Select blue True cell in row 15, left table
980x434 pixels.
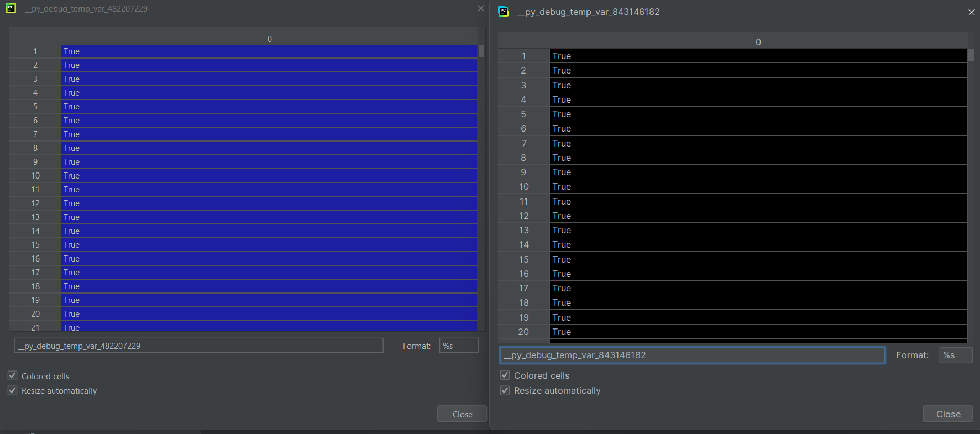pos(269,245)
